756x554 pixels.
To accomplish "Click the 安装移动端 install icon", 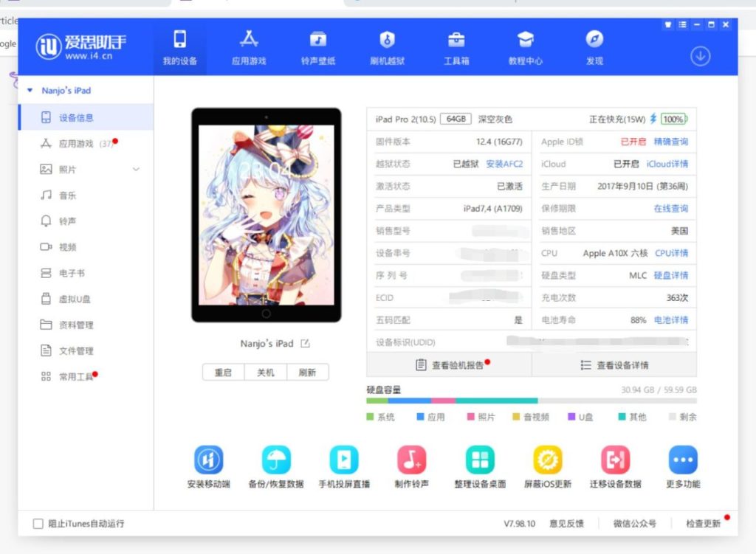I will coord(208,460).
